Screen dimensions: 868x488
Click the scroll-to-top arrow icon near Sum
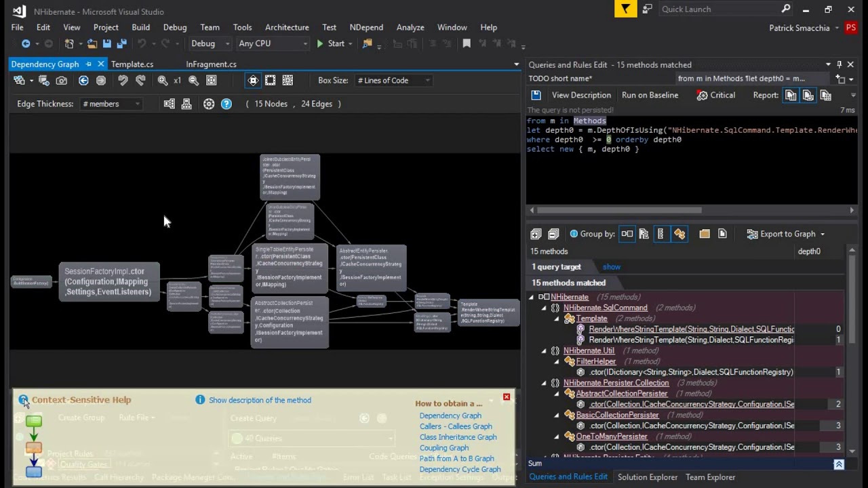[839, 464]
